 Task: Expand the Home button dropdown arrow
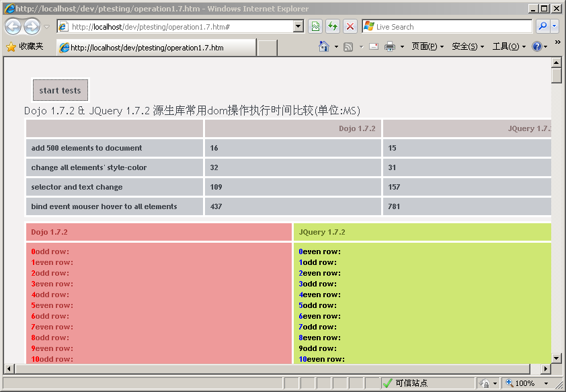pyautogui.click(x=336, y=46)
